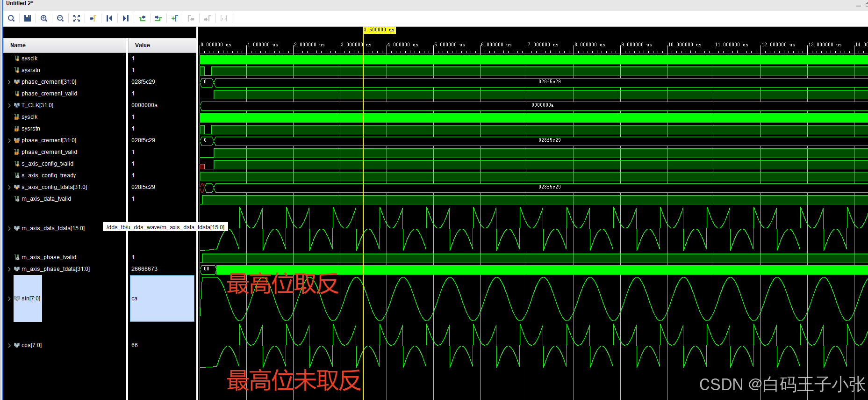Click the first sysrstn signal name
The image size is (868, 400).
click(31, 70)
